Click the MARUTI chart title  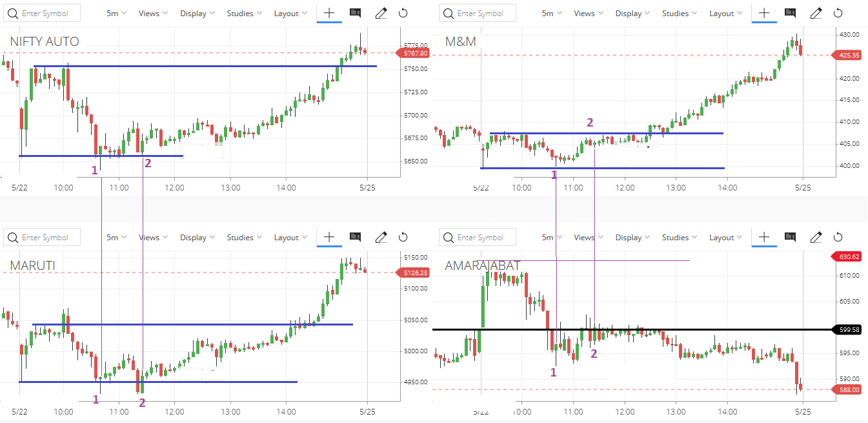(x=32, y=265)
